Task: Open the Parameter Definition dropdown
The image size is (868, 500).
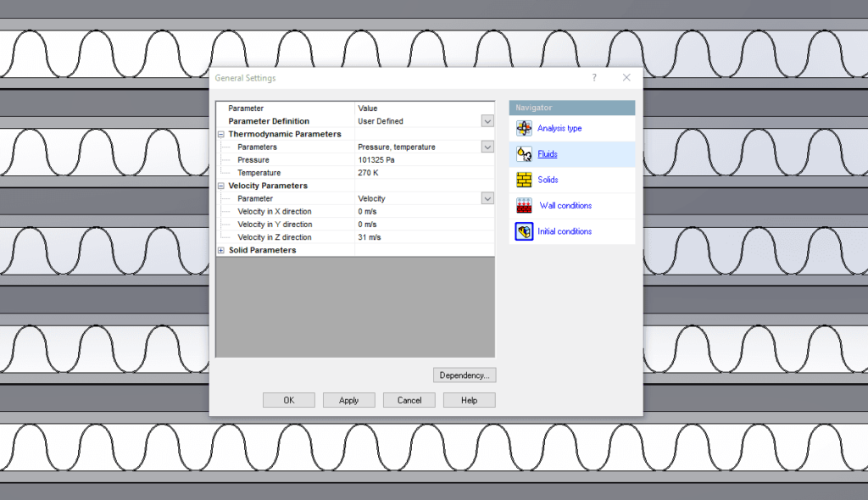Action: (487, 121)
